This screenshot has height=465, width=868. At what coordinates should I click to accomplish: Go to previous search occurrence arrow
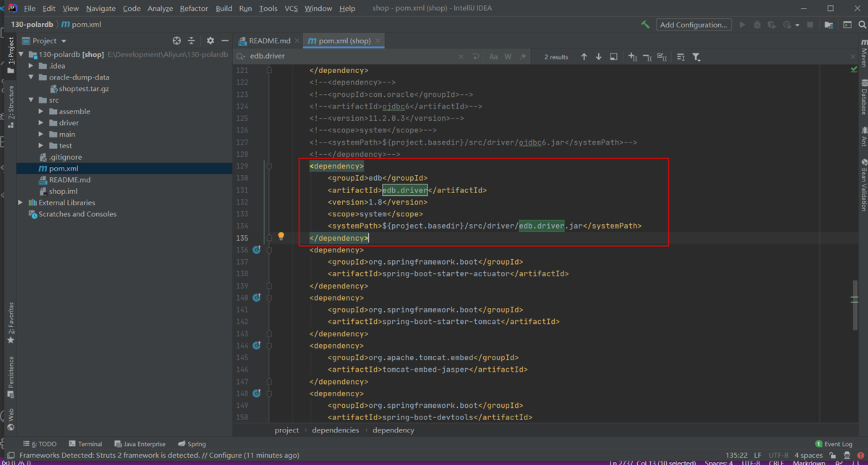pyautogui.click(x=583, y=56)
